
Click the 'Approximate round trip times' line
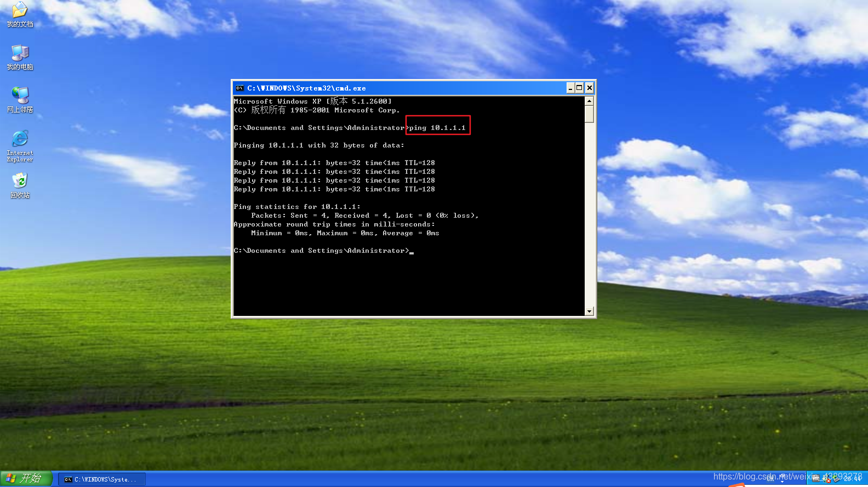coord(334,224)
